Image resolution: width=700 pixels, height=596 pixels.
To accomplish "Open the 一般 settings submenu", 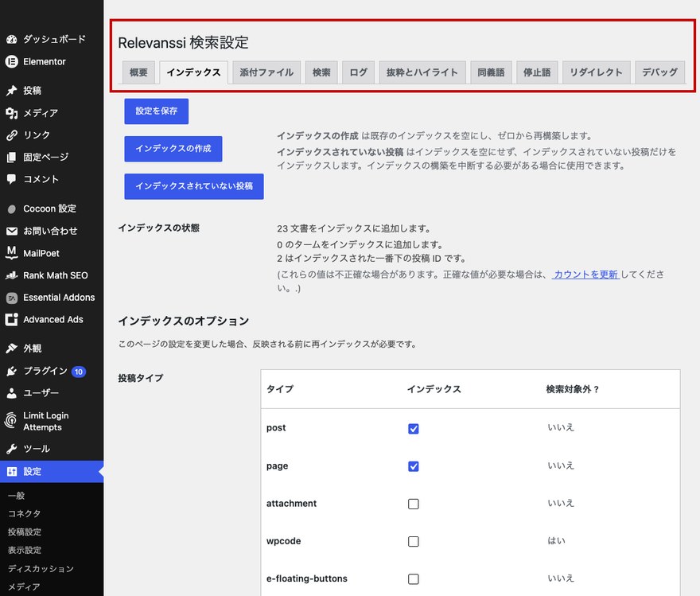I will click(x=16, y=496).
